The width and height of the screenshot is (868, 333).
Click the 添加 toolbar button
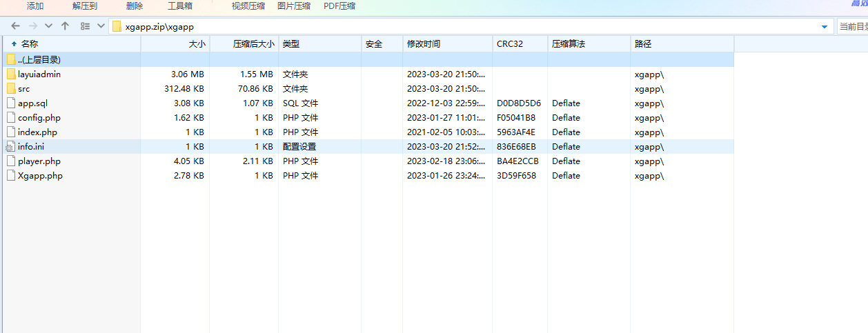(35, 6)
